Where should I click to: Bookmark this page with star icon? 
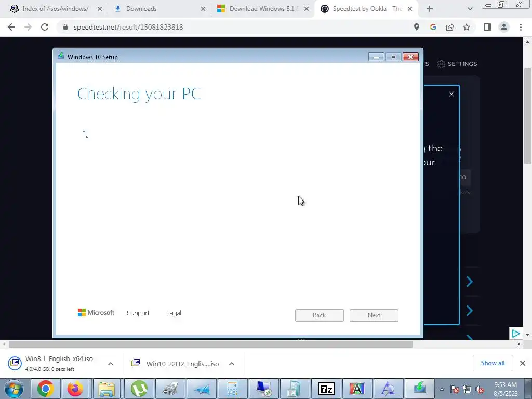[467, 27]
